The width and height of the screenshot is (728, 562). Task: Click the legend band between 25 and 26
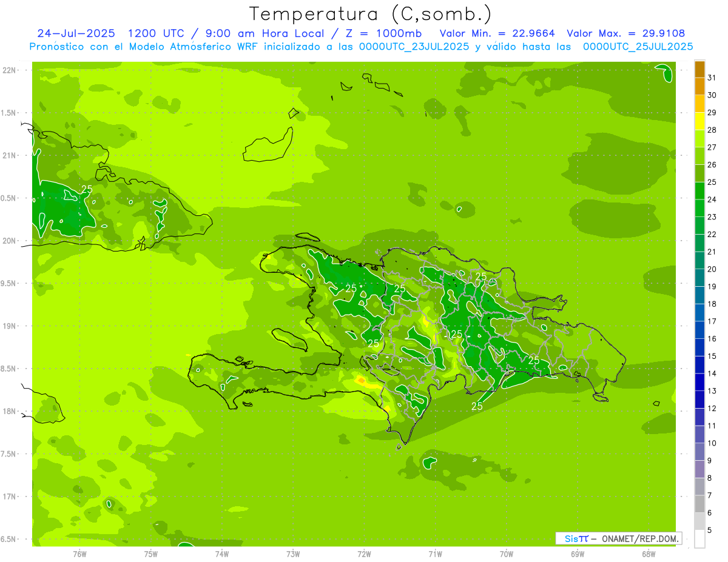pyautogui.click(x=699, y=173)
